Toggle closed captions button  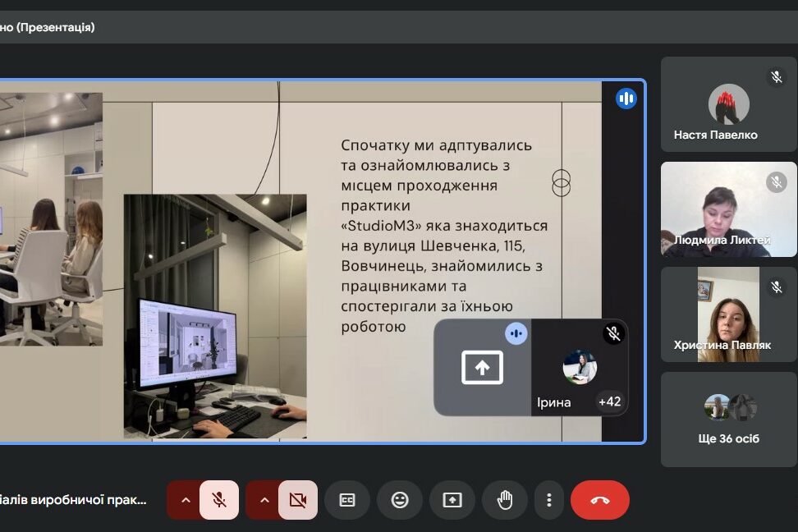(347, 500)
